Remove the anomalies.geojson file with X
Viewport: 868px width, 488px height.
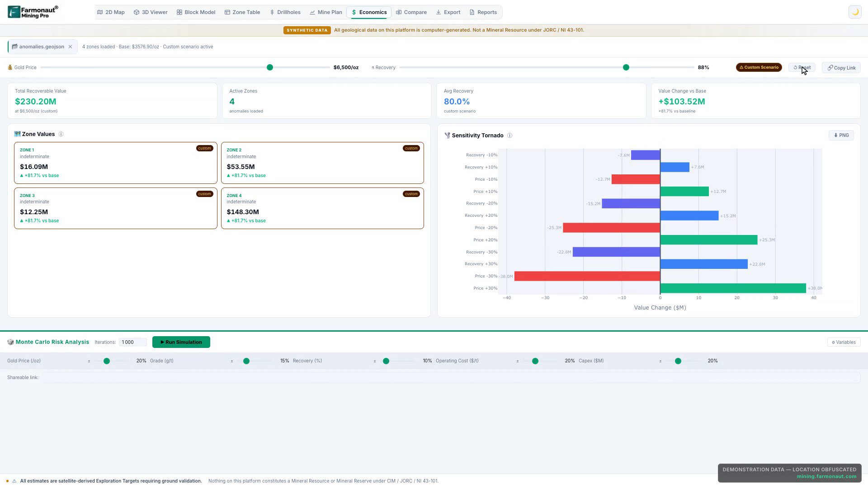coord(70,47)
